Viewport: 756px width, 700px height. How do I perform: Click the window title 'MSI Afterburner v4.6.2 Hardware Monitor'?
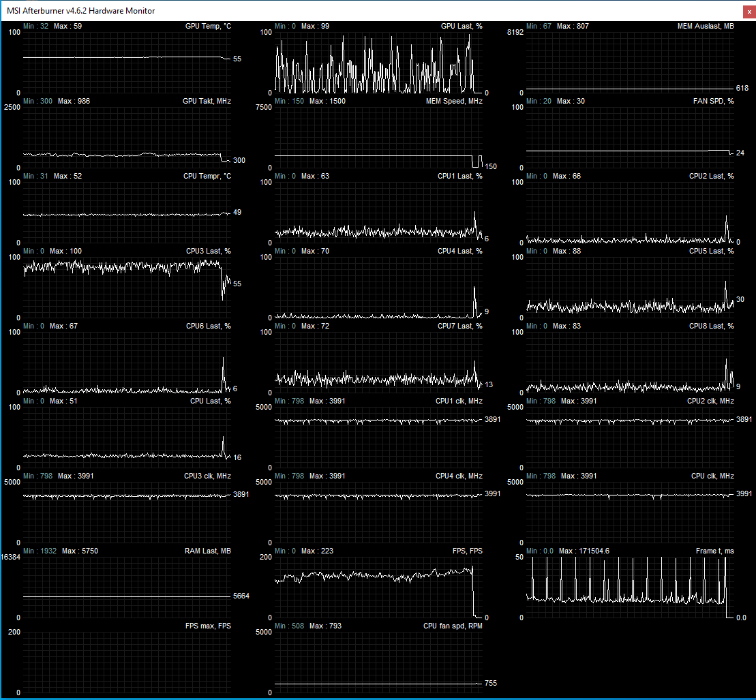click(81, 11)
